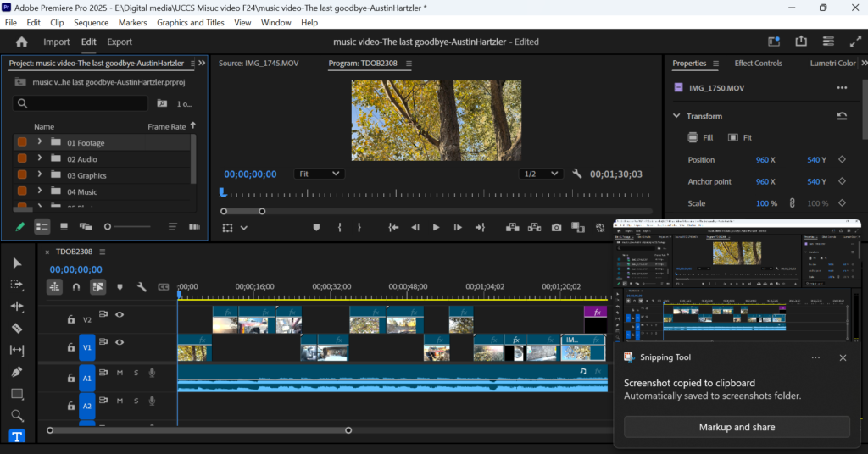Select the Type tool
The image size is (868, 454).
coord(17,437)
